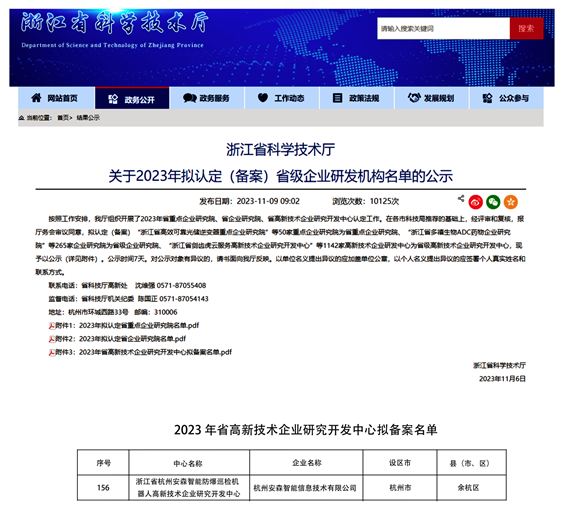The image size is (567, 526).
Task: Click the cell 浙江省杭州安森智能防爆巡检机器人高新技术企业研究开发中心
Action: (188, 488)
